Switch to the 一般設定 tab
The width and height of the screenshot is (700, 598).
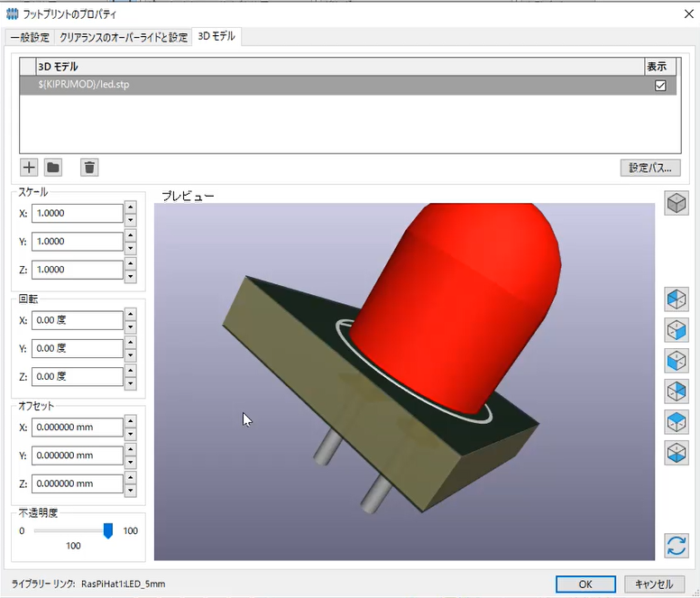coord(29,37)
